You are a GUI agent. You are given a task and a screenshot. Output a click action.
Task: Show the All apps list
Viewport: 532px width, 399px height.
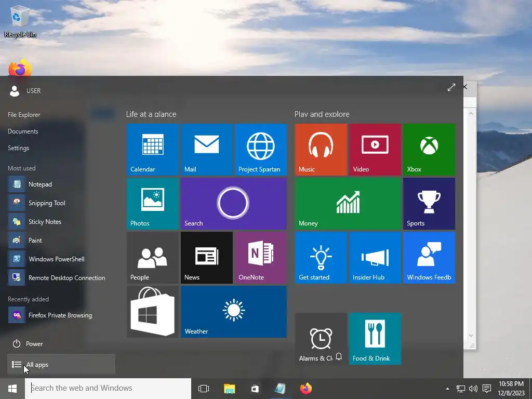click(x=61, y=365)
